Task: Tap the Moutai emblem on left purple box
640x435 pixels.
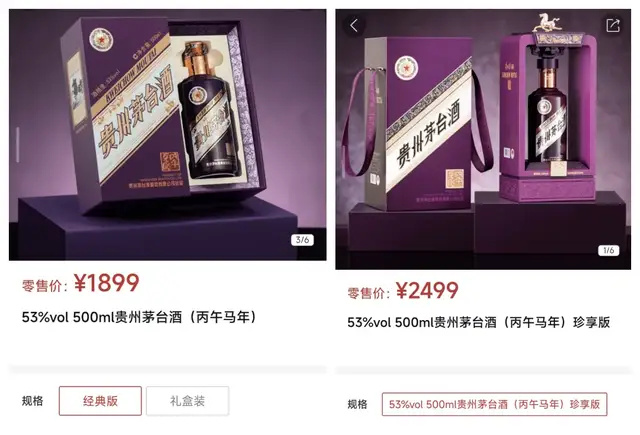Action: [x=101, y=40]
